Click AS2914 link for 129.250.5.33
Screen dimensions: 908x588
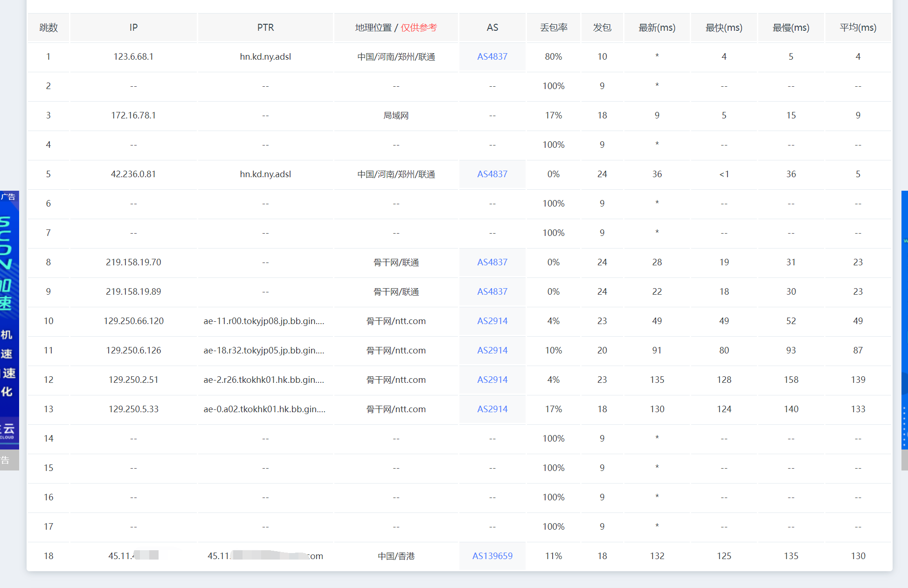pos(492,409)
